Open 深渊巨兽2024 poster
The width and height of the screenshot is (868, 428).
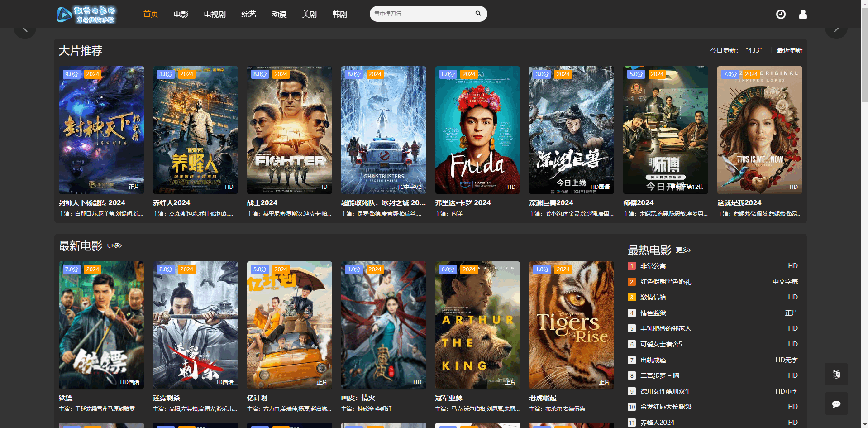click(572, 130)
